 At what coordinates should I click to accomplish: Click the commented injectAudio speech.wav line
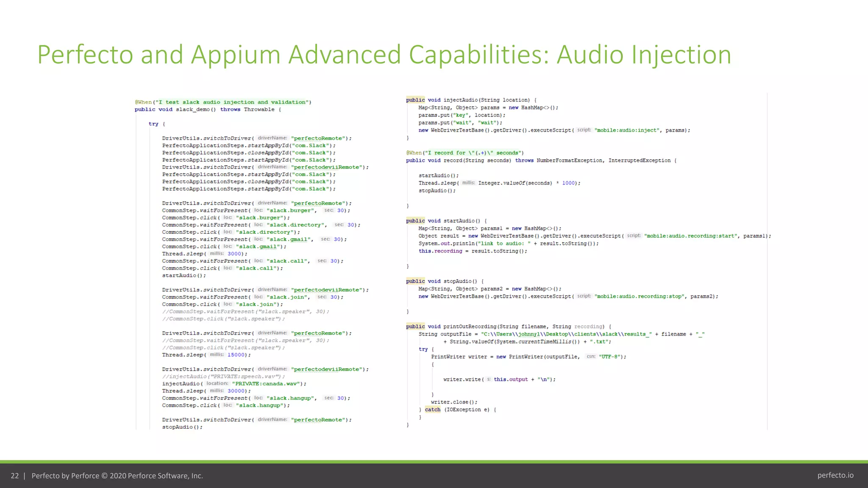223,377
